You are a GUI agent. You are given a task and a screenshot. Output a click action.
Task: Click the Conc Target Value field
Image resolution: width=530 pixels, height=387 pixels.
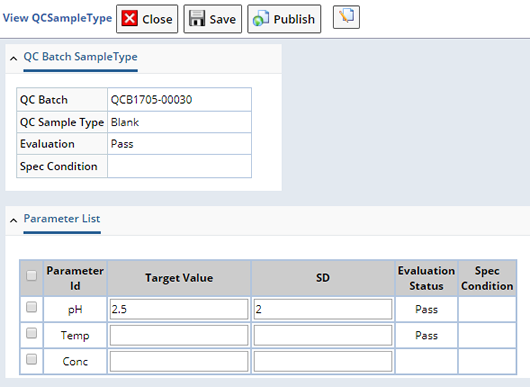pos(179,361)
